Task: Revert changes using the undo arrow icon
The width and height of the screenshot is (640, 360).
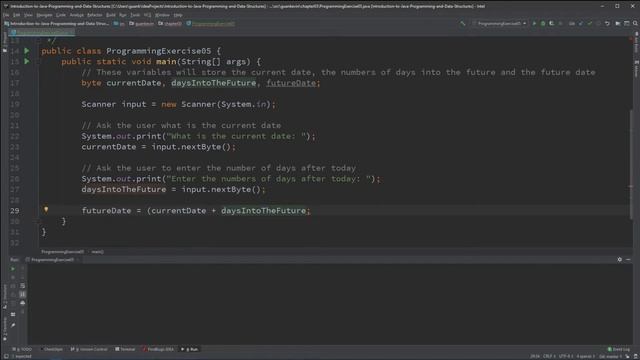Action: [607, 24]
